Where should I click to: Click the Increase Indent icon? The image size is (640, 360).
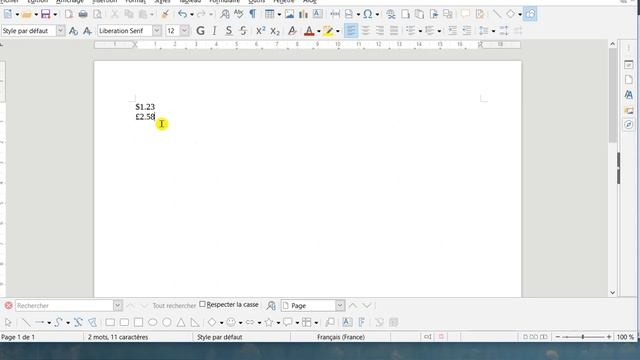452,31
